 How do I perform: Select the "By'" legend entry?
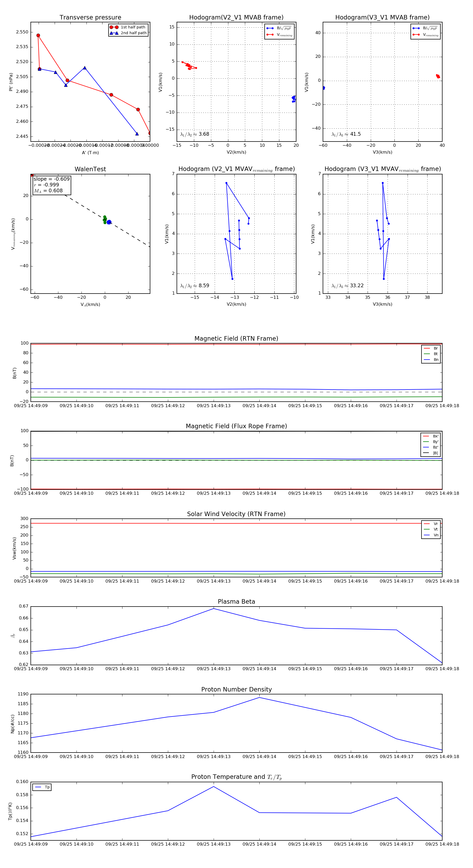[431, 442]
